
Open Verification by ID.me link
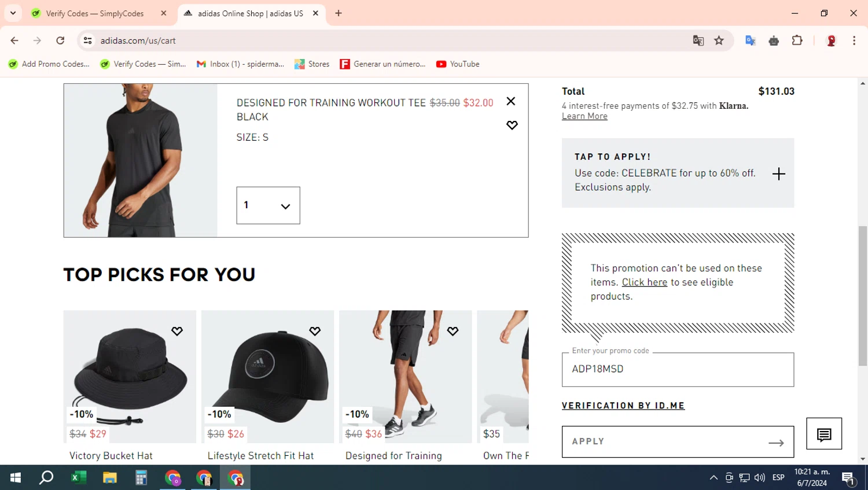[x=623, y=406]
